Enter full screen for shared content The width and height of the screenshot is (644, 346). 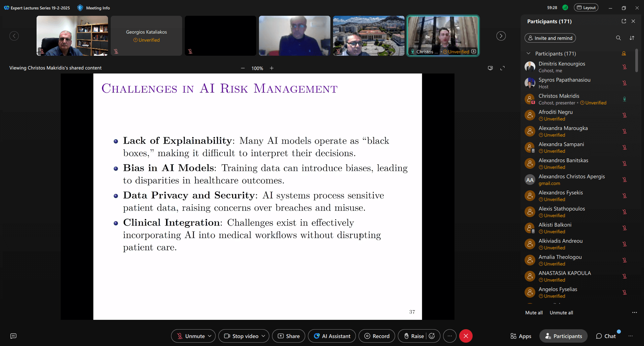[502, 68]
